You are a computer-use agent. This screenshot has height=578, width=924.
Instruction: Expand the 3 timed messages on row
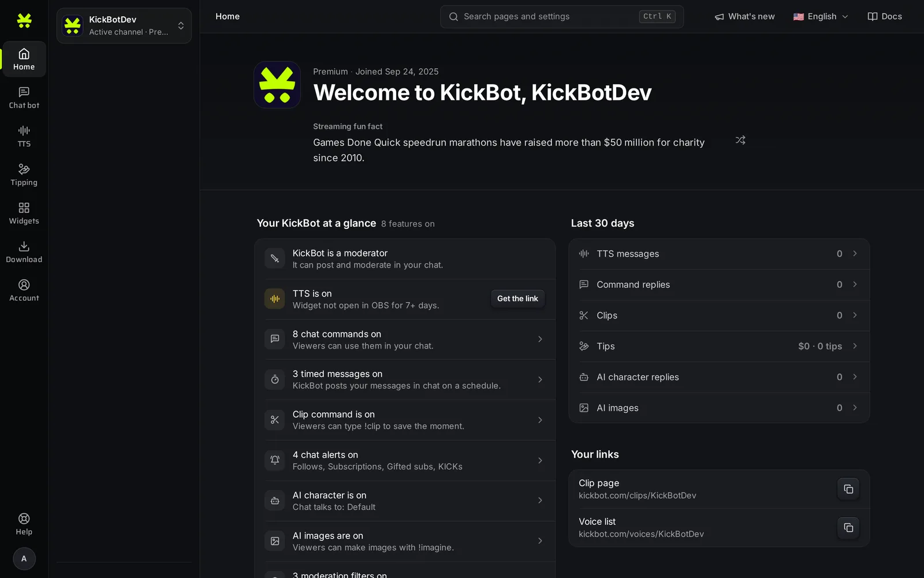coord(405,380)
